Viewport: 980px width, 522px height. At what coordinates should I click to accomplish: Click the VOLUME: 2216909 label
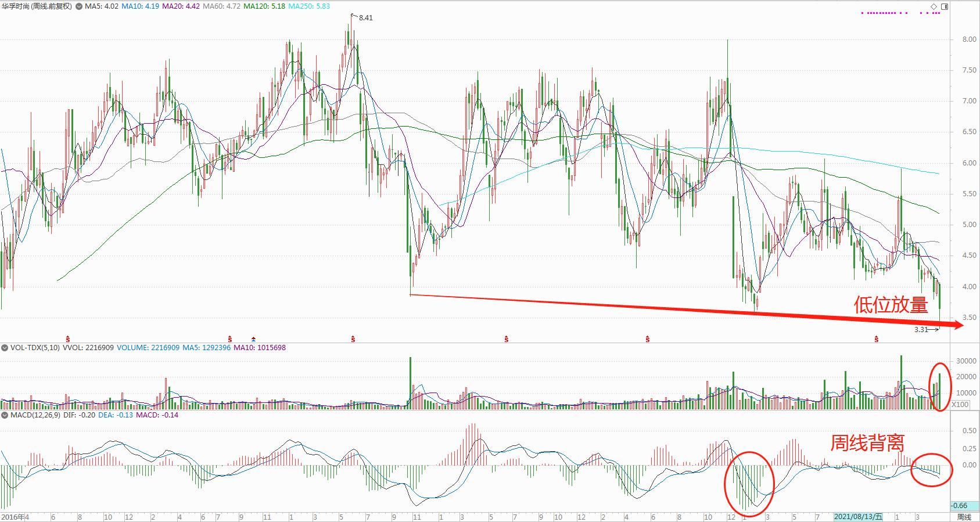pyautogui.click(x=148, y=348)
